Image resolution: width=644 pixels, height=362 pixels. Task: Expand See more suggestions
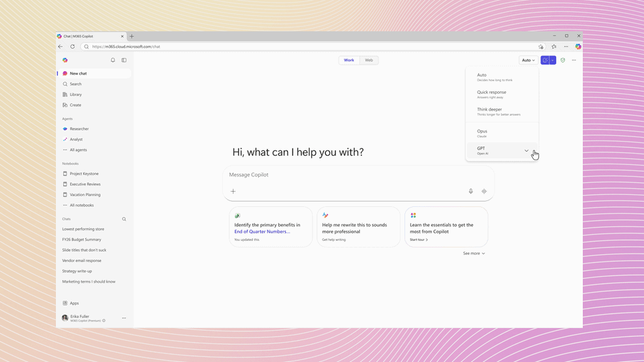pos(474,253)
